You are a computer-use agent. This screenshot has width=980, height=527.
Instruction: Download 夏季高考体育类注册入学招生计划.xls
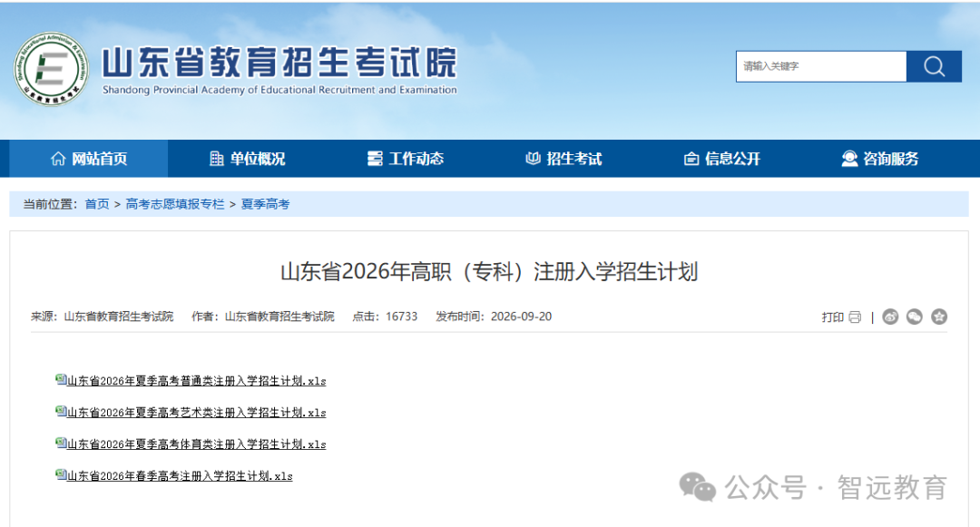click(x=196, y=444)
